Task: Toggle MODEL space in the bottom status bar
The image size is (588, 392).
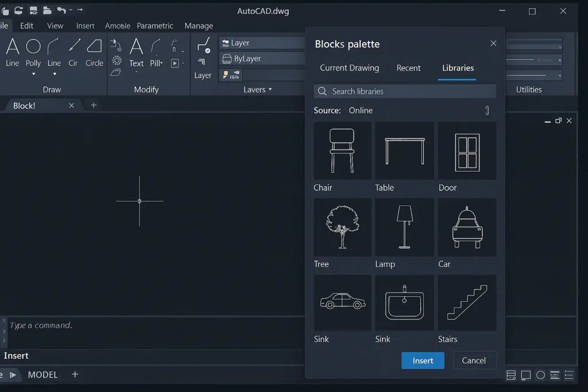Action: tap(42, 374)
